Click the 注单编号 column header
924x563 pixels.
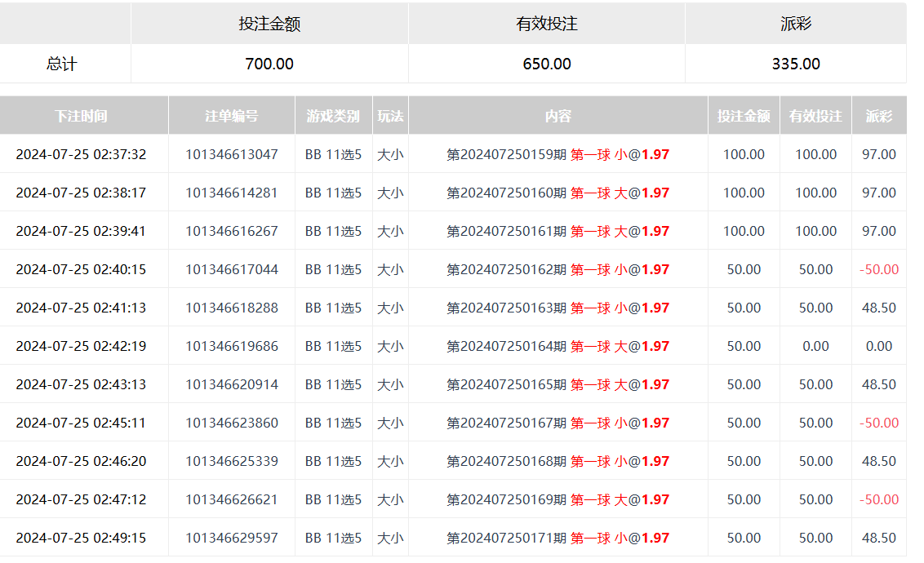click(231, 116)
